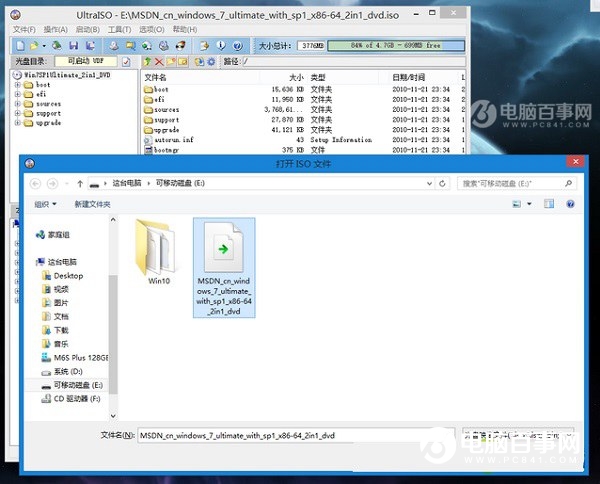Click the blue info icon in UltraISO toolbar
600x484 pixels.
(x=221, y=46)
